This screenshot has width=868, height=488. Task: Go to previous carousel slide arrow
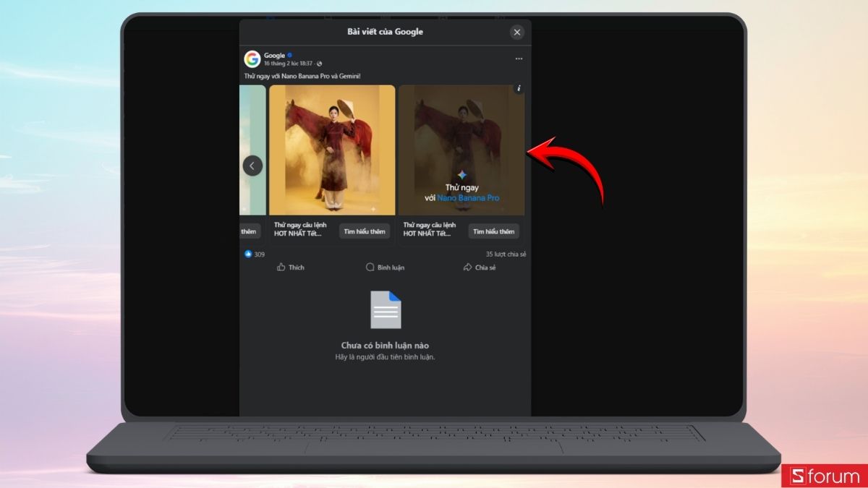point(252,166)
